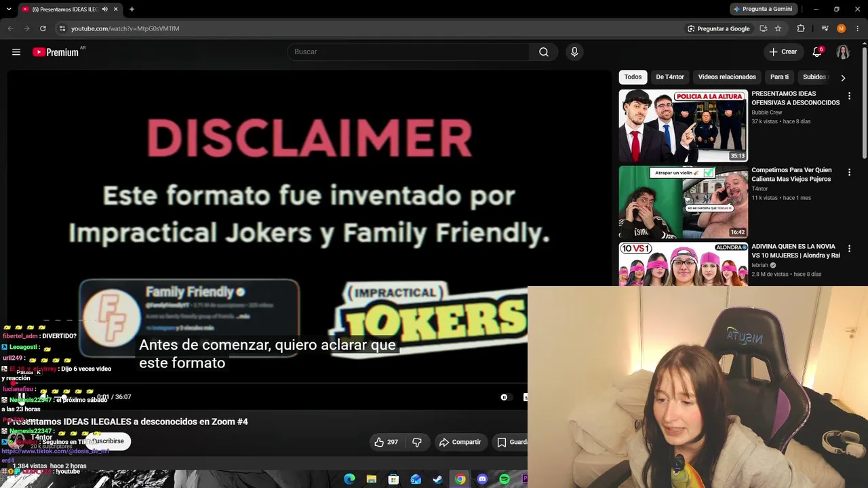Open the YouTube account avatar menu
The width and height of the screenshot is (868, 488).
tap(843, 52)
